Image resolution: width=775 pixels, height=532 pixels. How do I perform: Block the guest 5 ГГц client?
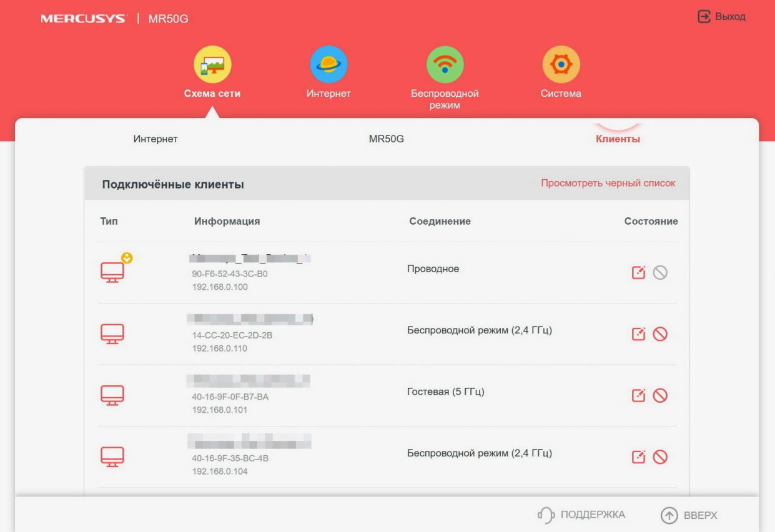(x=660, y=395)
